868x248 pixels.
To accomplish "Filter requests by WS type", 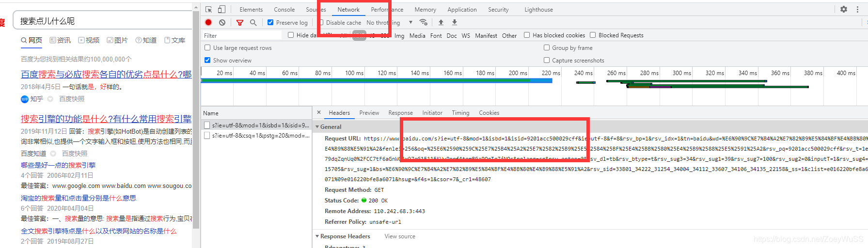I will click(x=466, y=35).
